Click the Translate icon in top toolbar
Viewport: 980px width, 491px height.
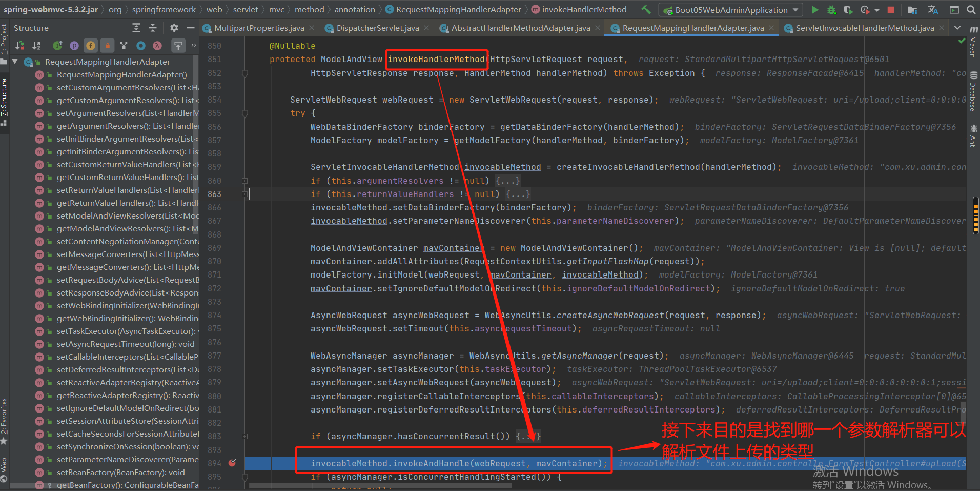pos(933,9)
